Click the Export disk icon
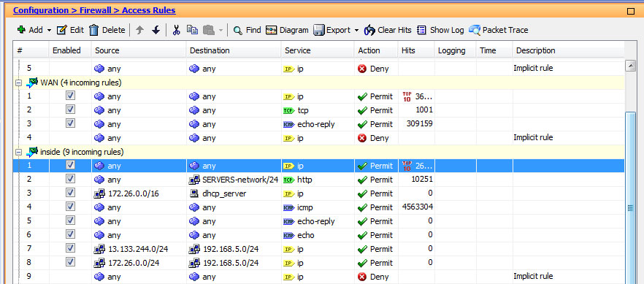644x284 pixels. pyautogui.click(x=319, y=30)
